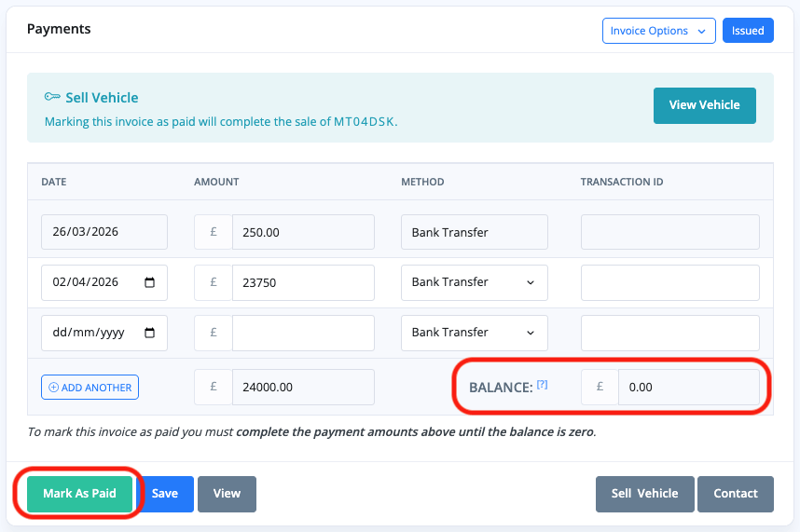Viewport: 800px width, 532px height.
Task: Open the Invoice Options dropdown
Action: tap(658, 31)
